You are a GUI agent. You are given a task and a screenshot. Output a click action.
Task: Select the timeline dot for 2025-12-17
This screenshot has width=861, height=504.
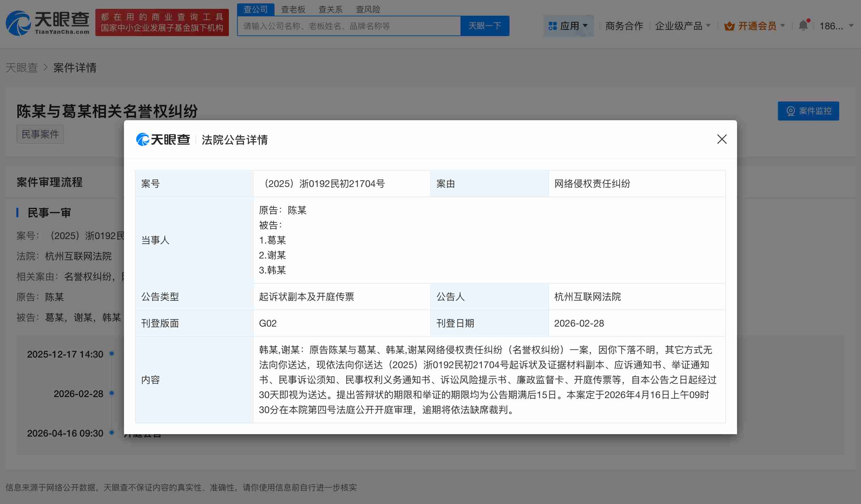click(112, 355)
